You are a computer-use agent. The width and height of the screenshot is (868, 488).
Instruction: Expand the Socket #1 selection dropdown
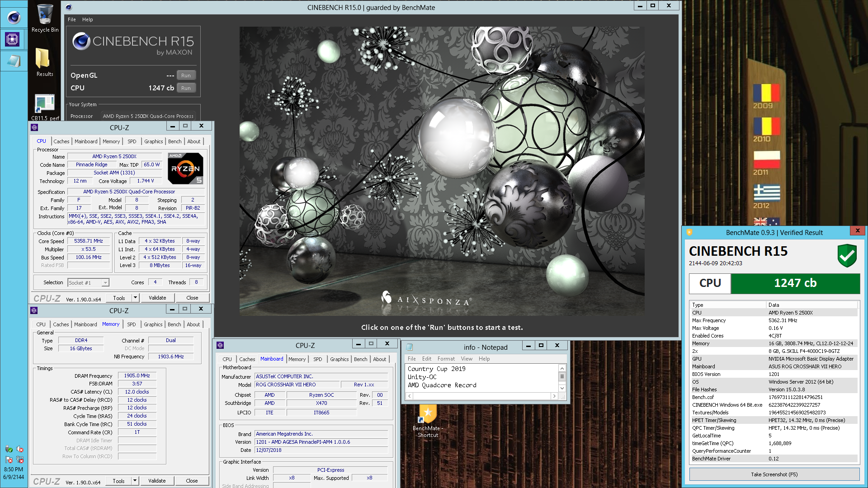tap(105, 283)
